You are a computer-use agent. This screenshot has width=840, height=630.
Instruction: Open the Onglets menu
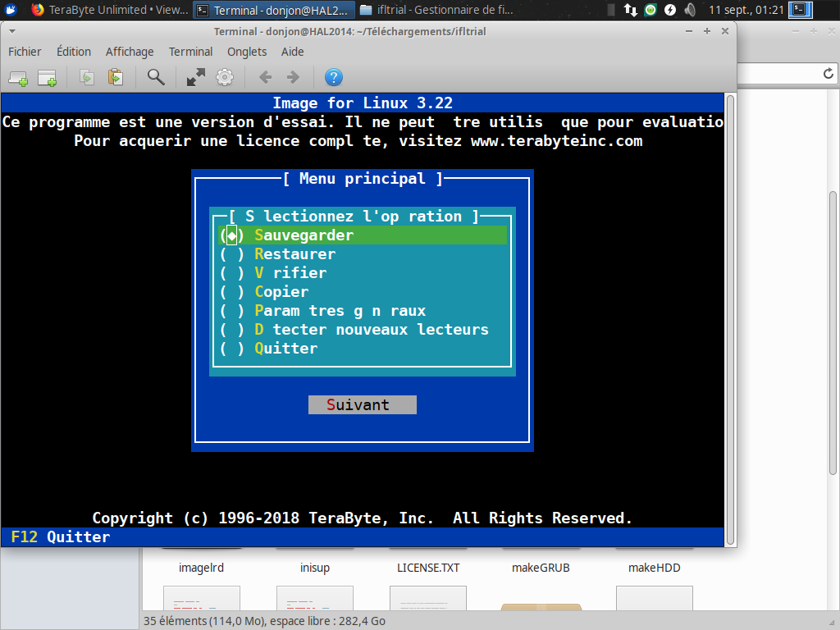247,52
